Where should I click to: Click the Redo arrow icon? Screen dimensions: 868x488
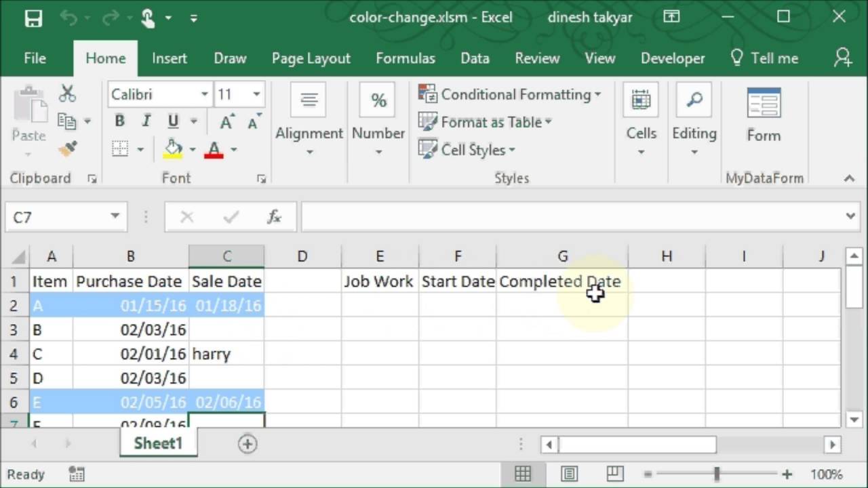pos(110,18)
